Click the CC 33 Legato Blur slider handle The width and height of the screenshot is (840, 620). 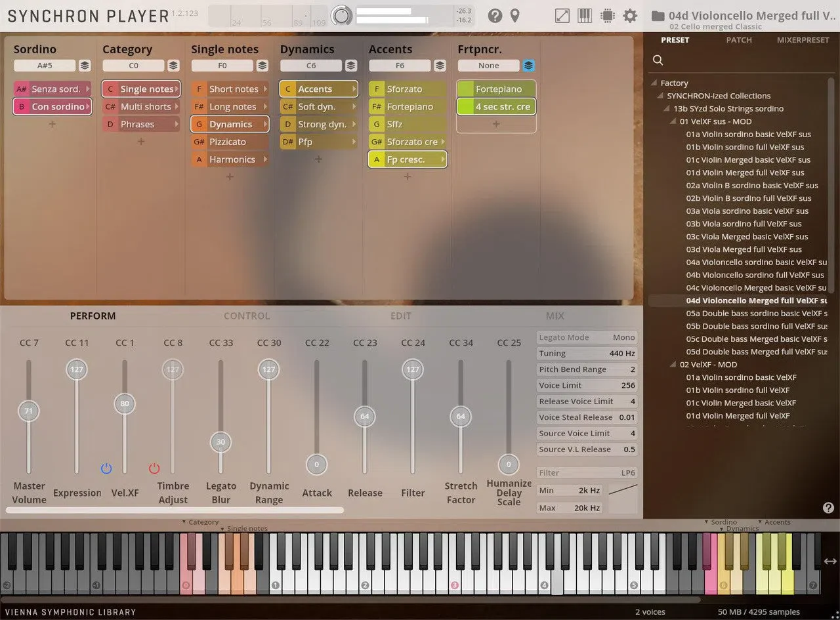220,442
